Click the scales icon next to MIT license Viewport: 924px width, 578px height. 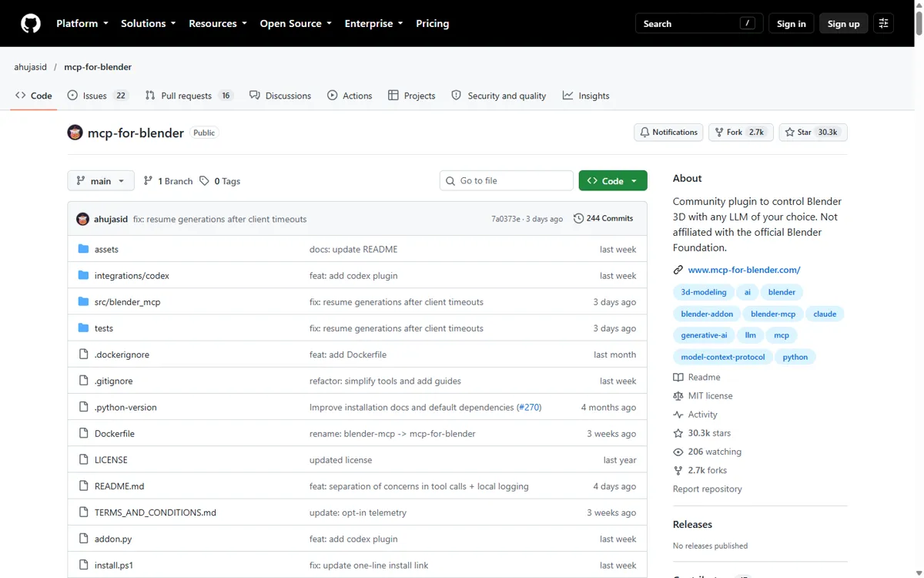[678, 396]
